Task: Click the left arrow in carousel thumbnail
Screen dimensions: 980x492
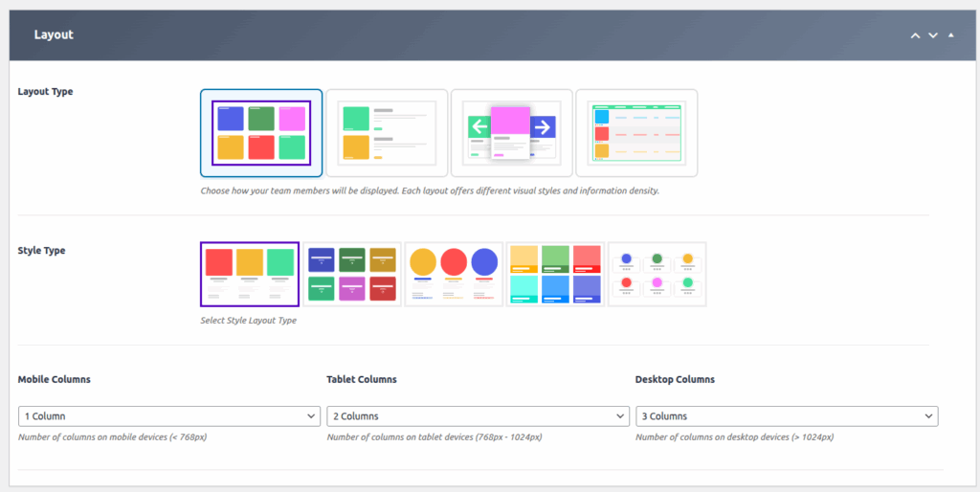Action: [x=479, y=126]
